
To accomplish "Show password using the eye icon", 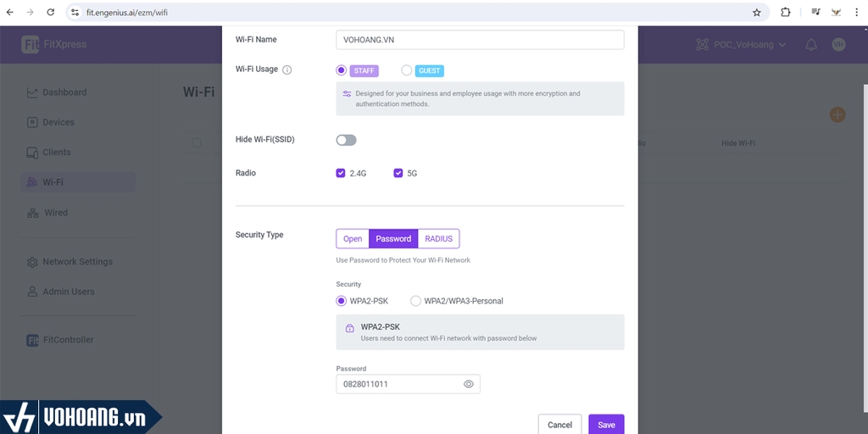I will click(469, 384).
